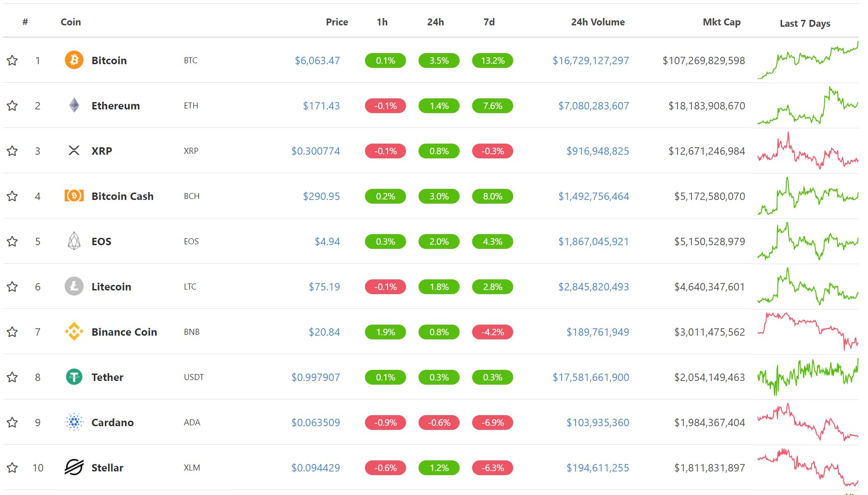Click Tether volume $17,581,661,900
This screenshot has height=495, width=868.
(x=591, y=377)
